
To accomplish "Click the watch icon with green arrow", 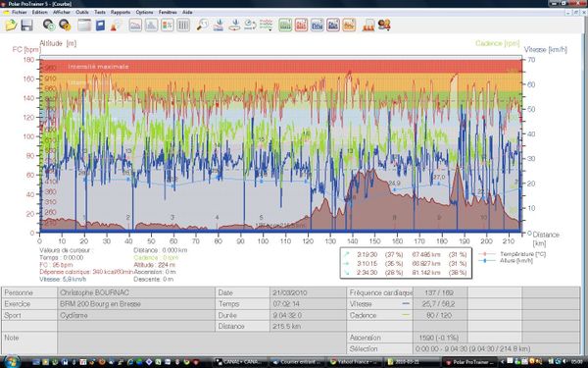I will pos(49,26).
